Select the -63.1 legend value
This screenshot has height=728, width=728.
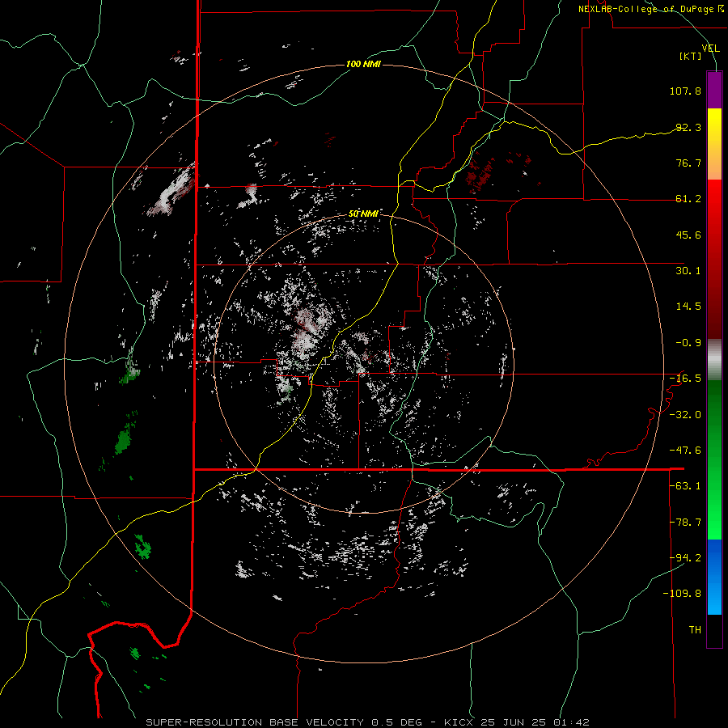tap(685, 486)
